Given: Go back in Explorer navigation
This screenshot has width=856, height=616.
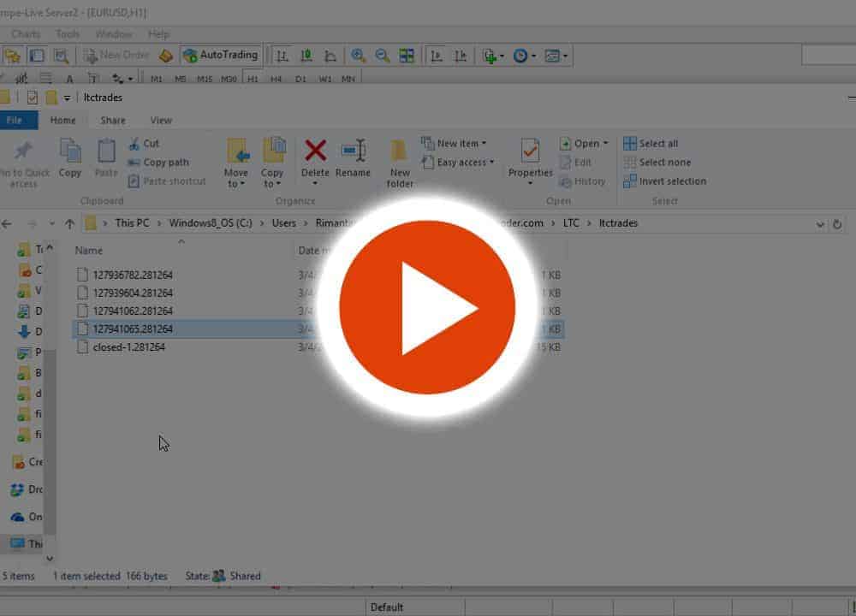Looking at the screenshot, I should (7, 223).
